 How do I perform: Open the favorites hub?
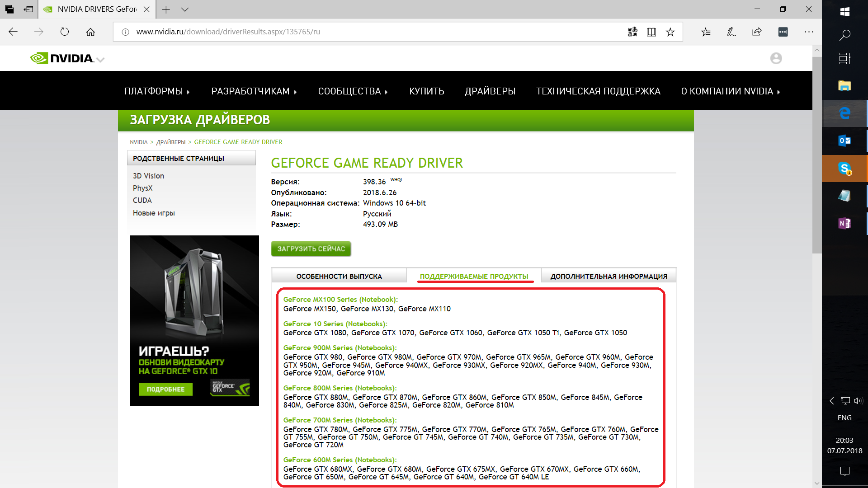point(706,32)
